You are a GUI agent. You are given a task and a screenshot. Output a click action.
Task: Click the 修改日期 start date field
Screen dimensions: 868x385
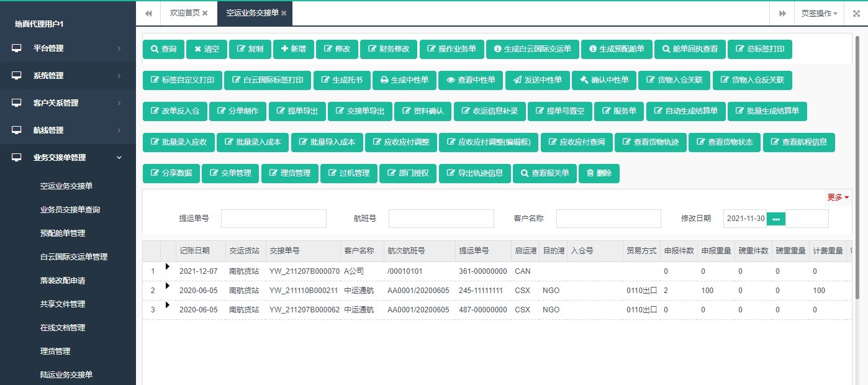pyautogui.click(x=744, y=219)
